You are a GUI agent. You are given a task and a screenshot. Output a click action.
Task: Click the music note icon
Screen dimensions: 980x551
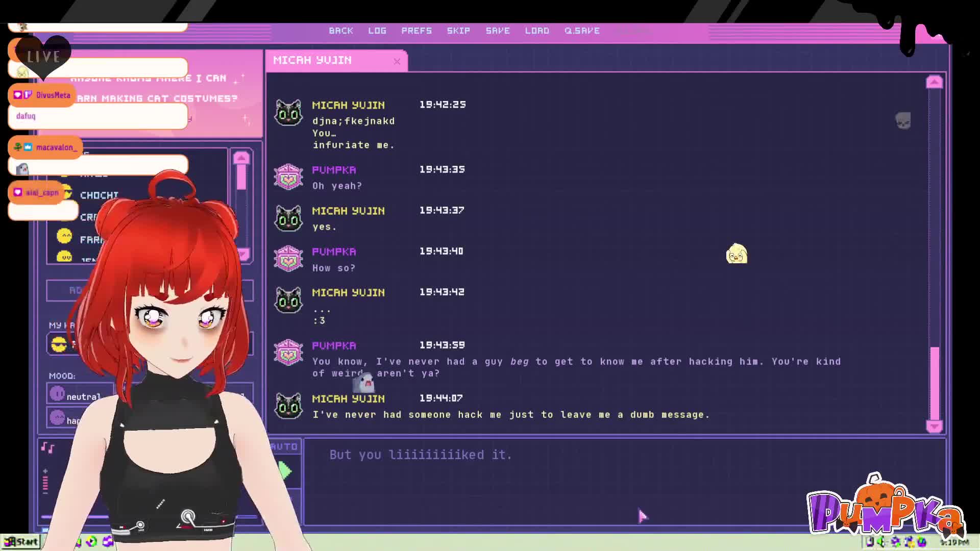pos(48,448)
